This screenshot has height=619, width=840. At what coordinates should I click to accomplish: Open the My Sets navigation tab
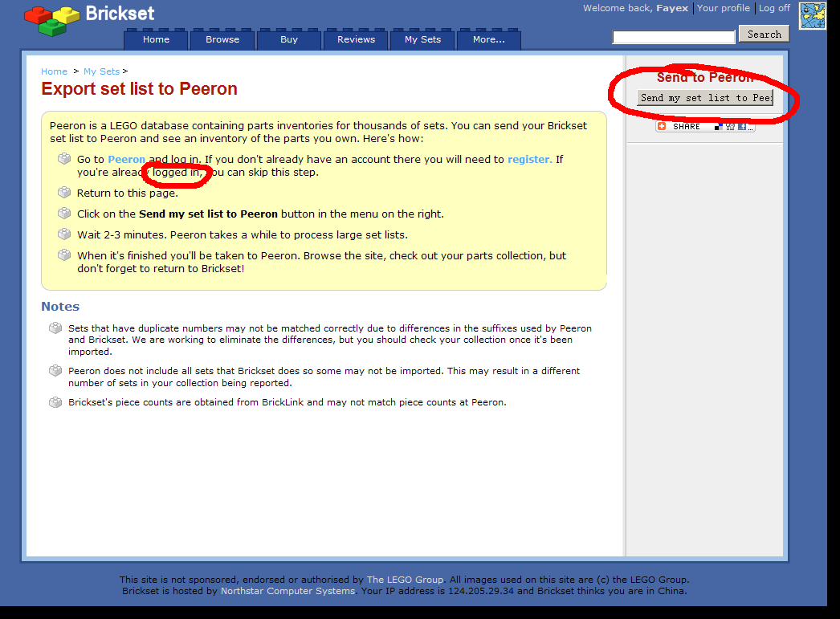pos(422,39)
